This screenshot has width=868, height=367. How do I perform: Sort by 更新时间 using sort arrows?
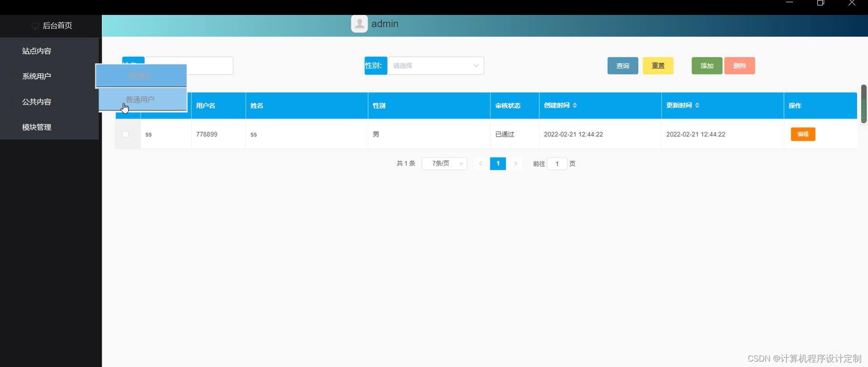pyautogui.click(x=697, y=105)
